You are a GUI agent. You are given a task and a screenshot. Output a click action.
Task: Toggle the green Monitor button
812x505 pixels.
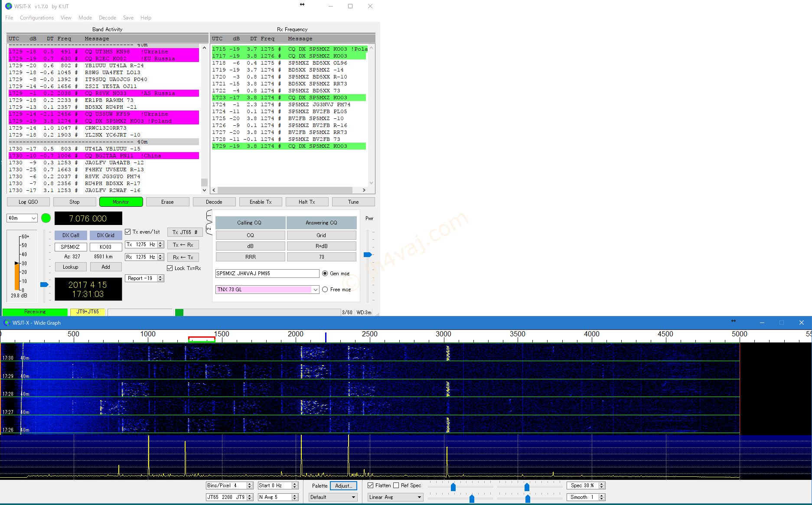pos(121,202)
